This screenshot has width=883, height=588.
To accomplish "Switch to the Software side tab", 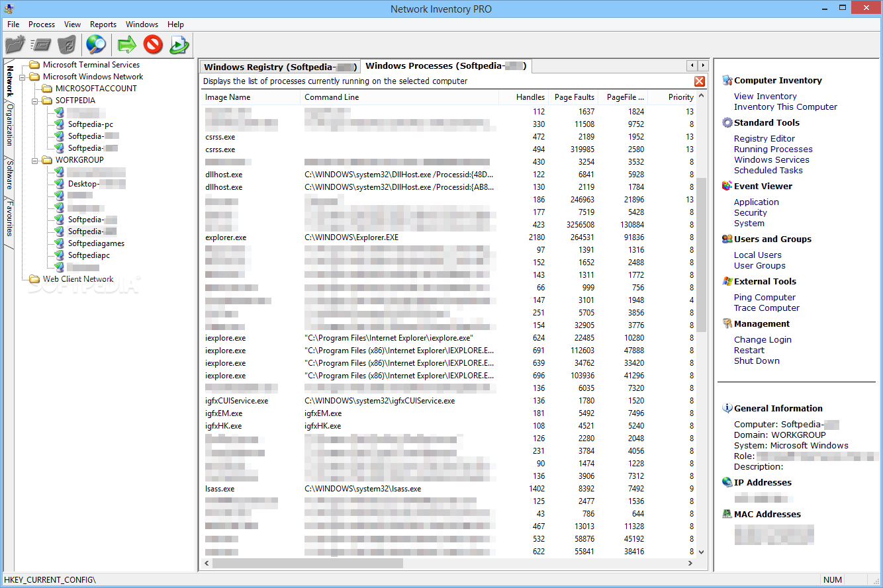I will coord(9,175).
